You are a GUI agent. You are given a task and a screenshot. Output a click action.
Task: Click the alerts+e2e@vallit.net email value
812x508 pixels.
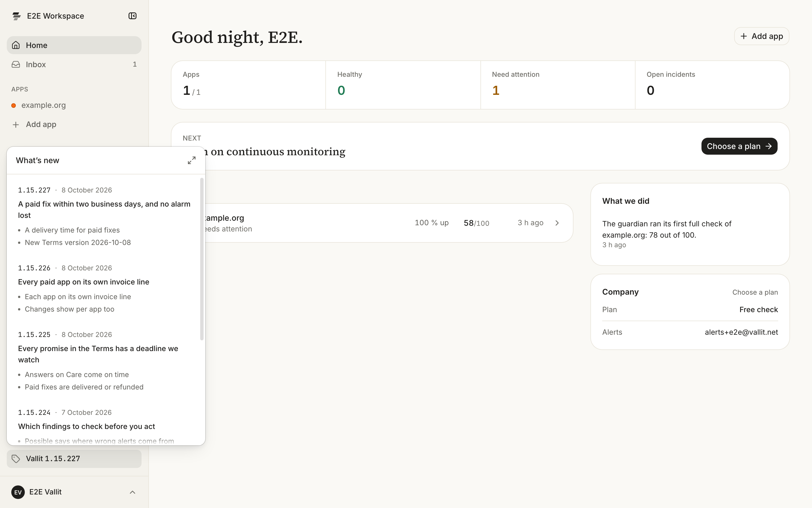tap(741, 332)
